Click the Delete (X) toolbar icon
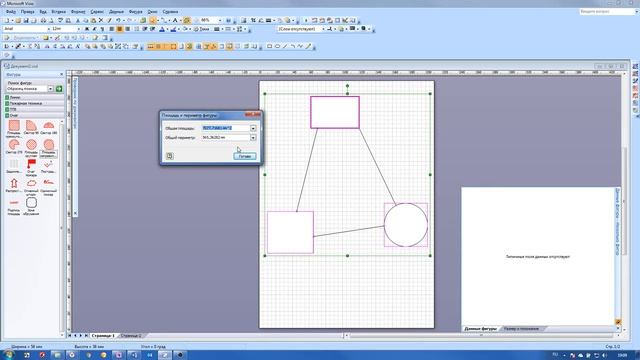The width and height of the screenshot is (640, 360). click(101, 20)
